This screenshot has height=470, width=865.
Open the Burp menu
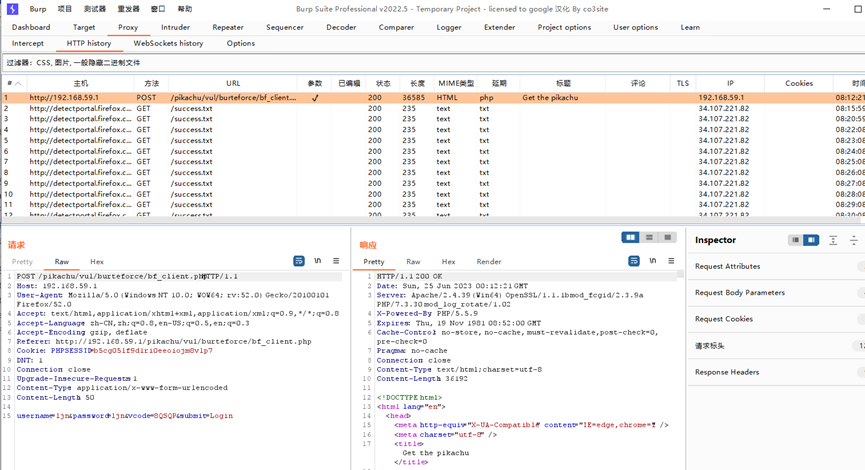pos(38,9)
